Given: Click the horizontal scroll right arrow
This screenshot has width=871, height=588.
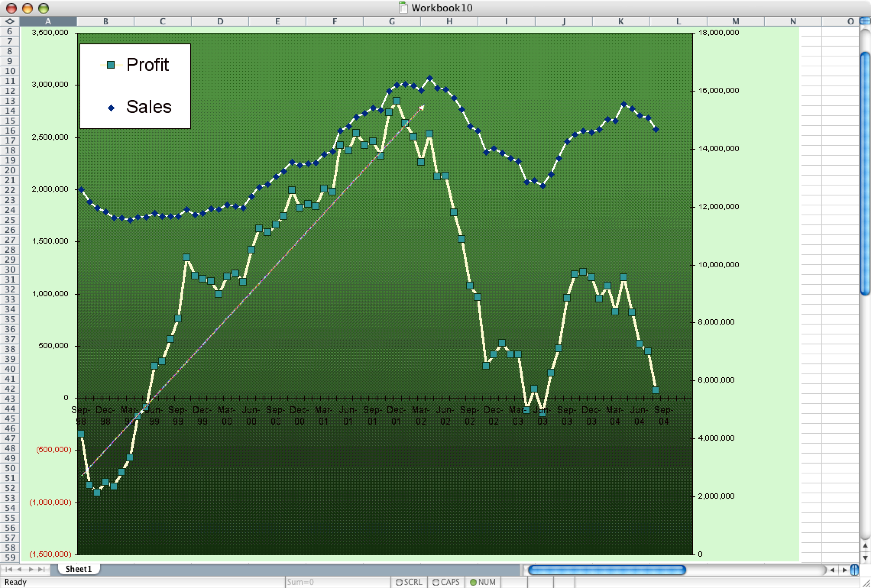Looking at the screenshot, I should coord(844,570).
